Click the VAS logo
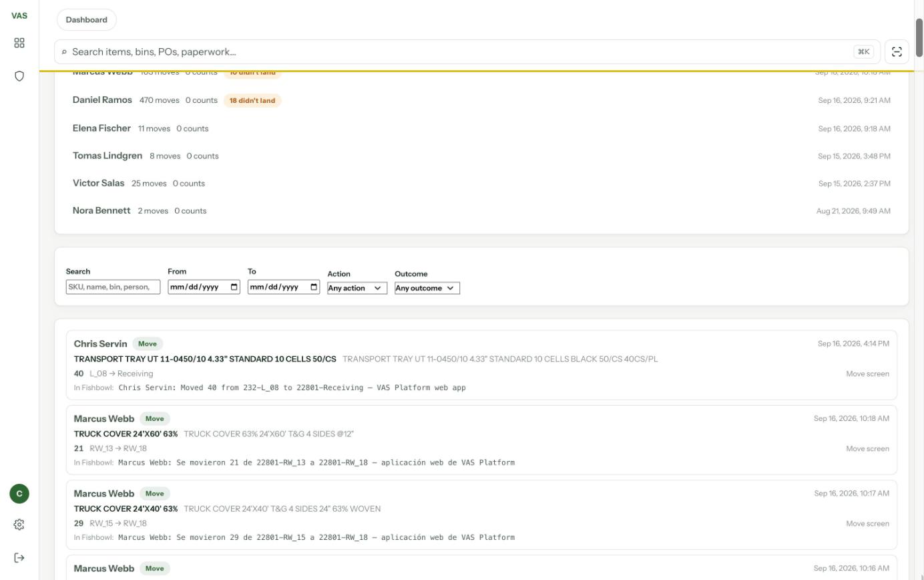This screenshot has height=580, width=924. click(x=19, y=15)
